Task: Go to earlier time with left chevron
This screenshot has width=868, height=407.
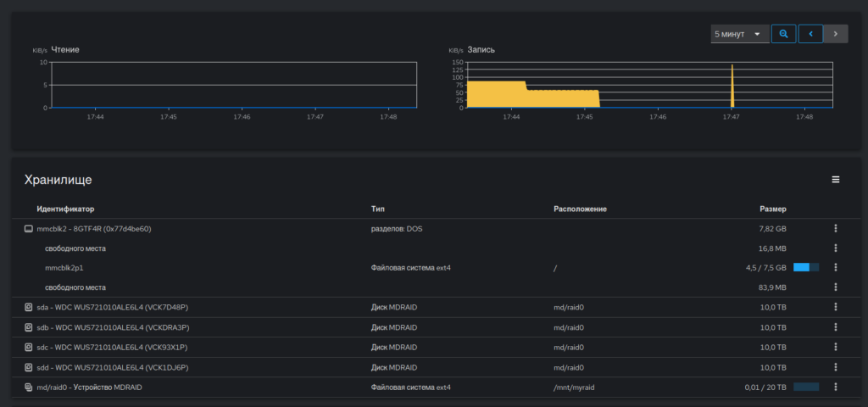Action: pos(810,34)
